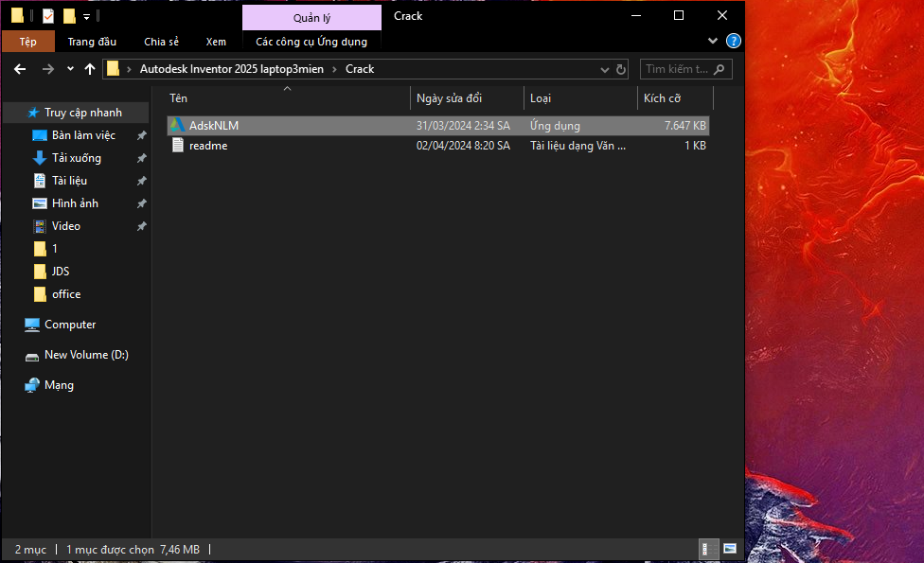Open the Customize Quick Access Toolbar dropdown
The image size is (924, 563).
pyautogui.click(x=87, y=16)
